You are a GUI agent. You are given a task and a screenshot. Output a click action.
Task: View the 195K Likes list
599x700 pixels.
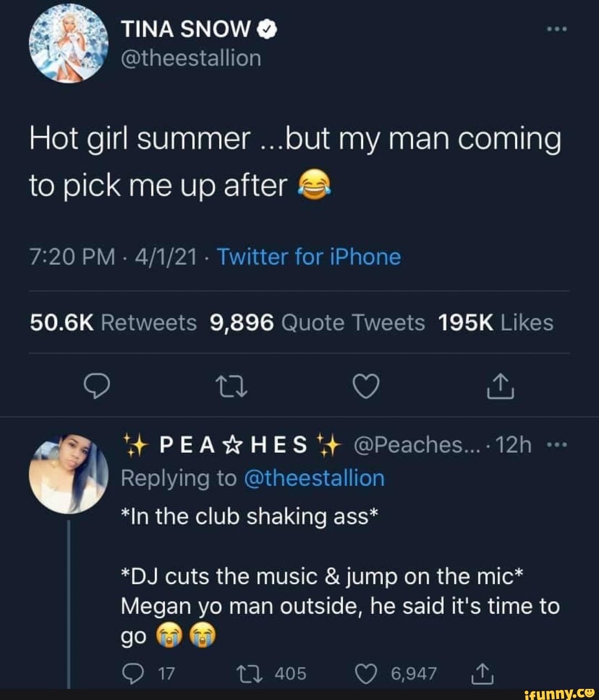(495, 322)
